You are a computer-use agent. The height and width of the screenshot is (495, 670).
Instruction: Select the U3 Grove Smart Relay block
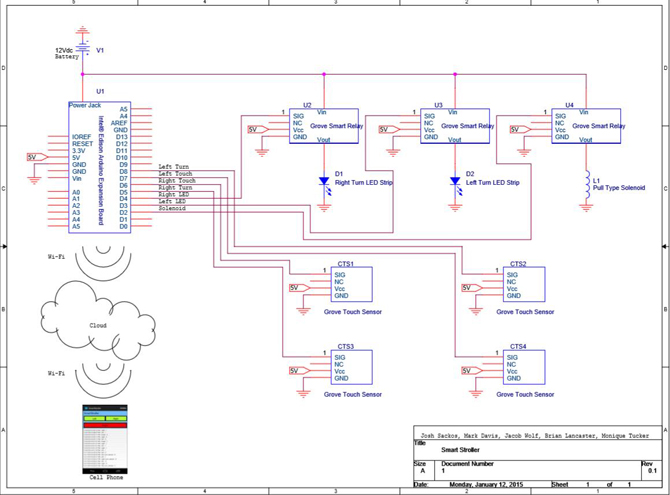click(x=455, y=126)
